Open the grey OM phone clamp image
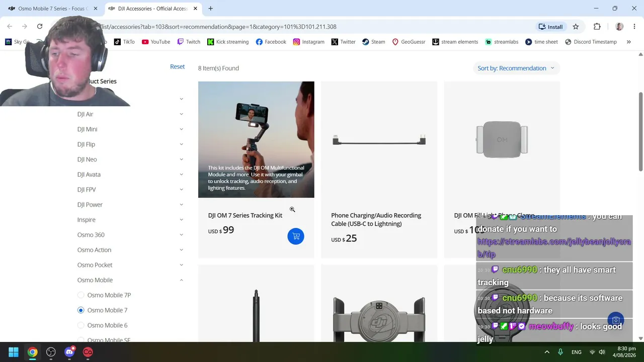The image size is (644, 362). [502, 140]
